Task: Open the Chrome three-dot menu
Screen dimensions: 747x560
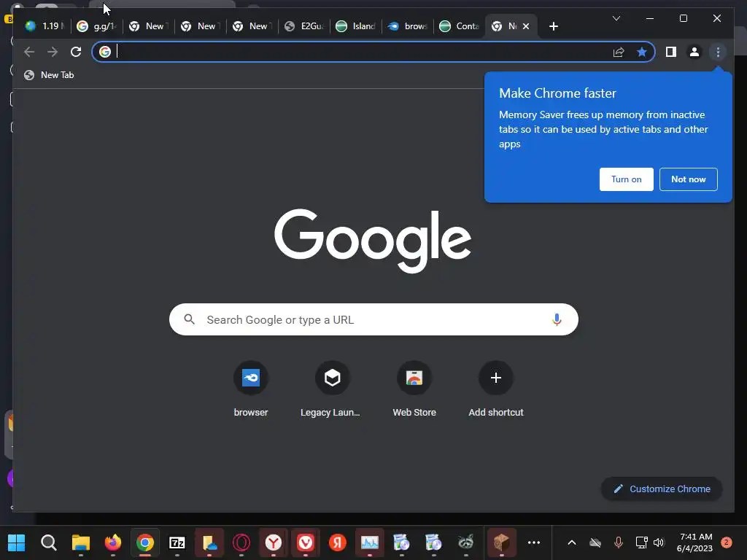Action: tap(718, 52)
